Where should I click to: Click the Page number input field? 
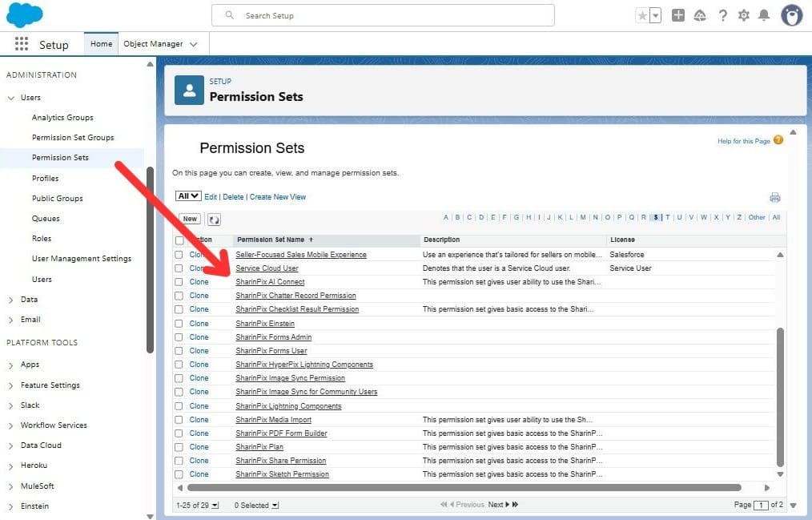point(761,504)
